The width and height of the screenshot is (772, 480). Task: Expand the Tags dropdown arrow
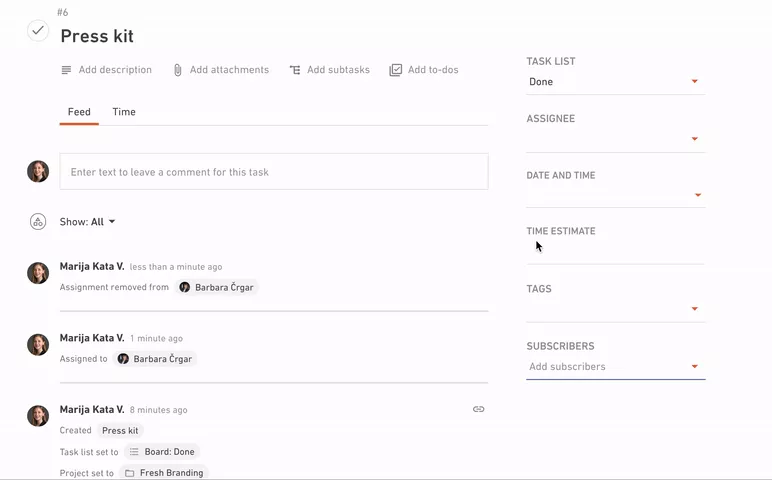click(x=695, y=309)
